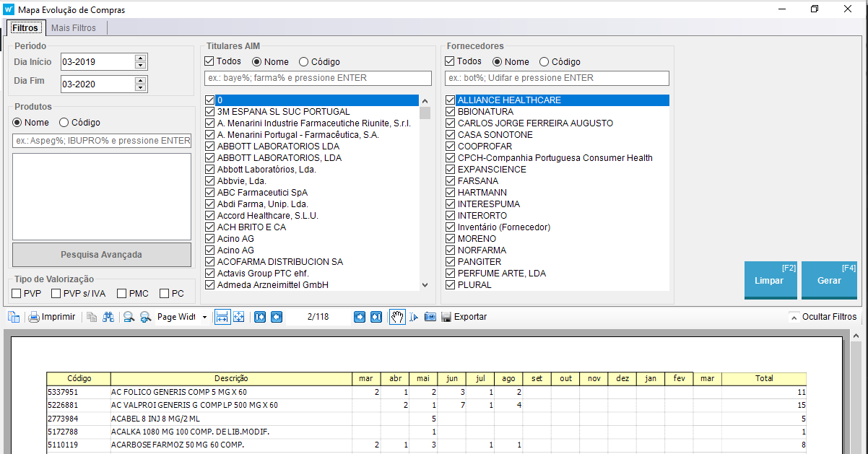Jump to the last report page
The width and height of the screenshot is (868, 454).
click(x=376, y=317)
